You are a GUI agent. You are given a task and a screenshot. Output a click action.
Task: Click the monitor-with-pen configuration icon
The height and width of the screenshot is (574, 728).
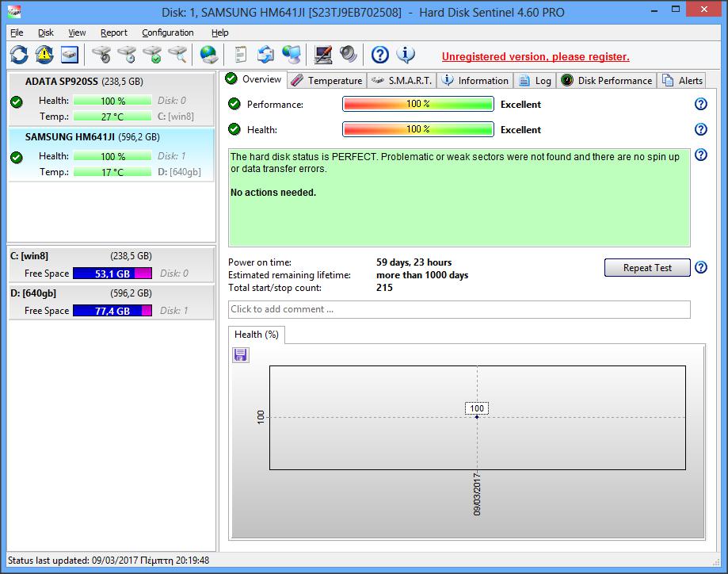pyautogui.click(x=323, y=55)
